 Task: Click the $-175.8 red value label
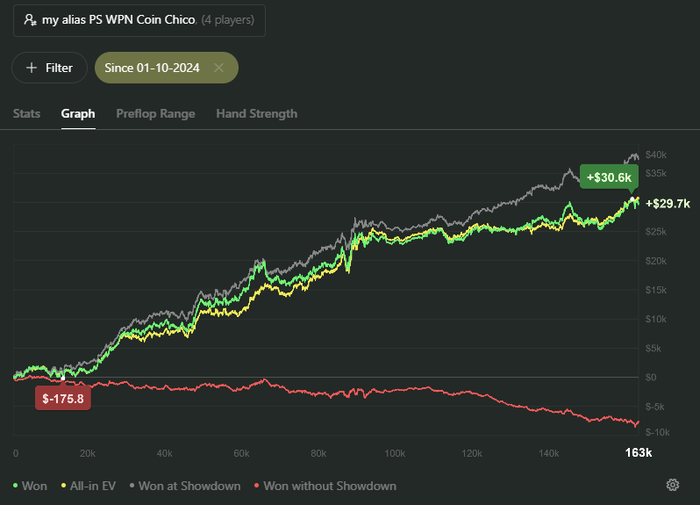click(x=62, y=398)
